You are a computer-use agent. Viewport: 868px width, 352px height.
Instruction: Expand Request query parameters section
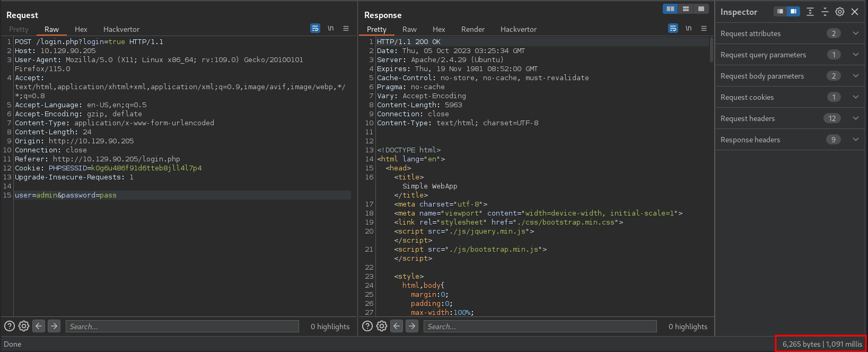(x=855, y=55)
